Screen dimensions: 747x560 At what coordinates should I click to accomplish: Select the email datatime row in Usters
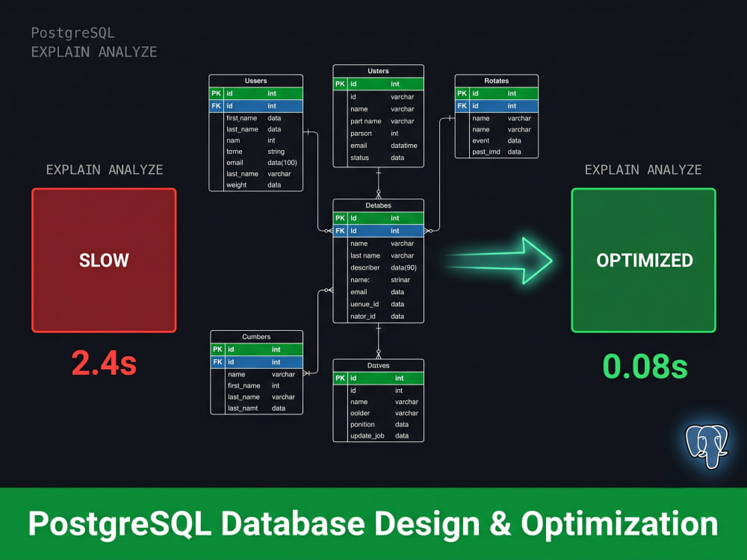point(378,146)
